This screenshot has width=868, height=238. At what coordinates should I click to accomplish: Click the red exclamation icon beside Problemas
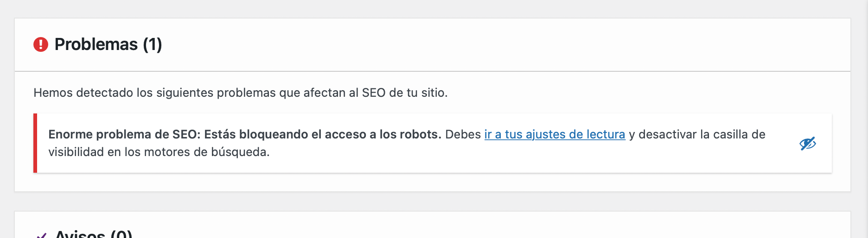pos(41,44)
